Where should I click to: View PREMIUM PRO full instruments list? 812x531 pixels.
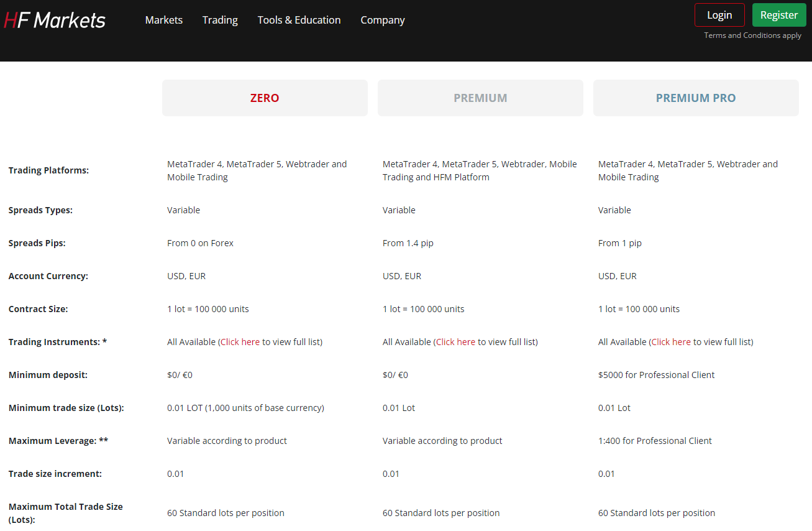pos(670,341)
